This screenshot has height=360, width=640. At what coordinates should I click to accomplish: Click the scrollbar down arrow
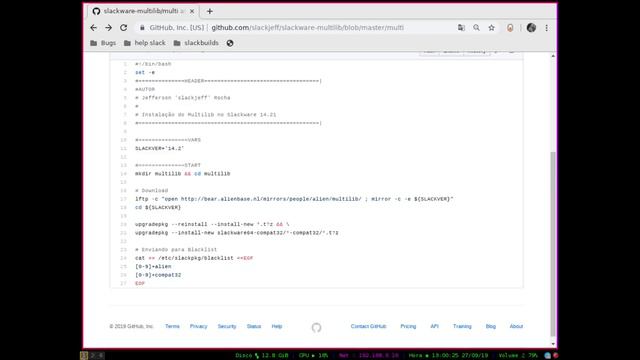(x=553, y=344)
